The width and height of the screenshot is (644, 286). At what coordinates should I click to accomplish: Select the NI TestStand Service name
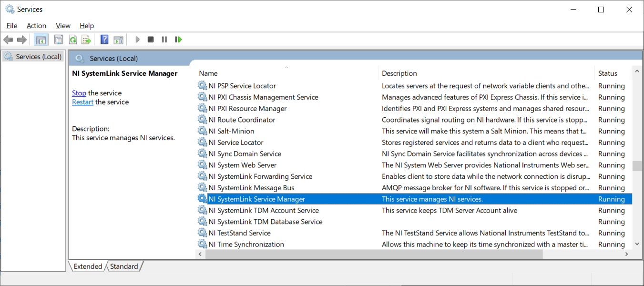(240, 233)
